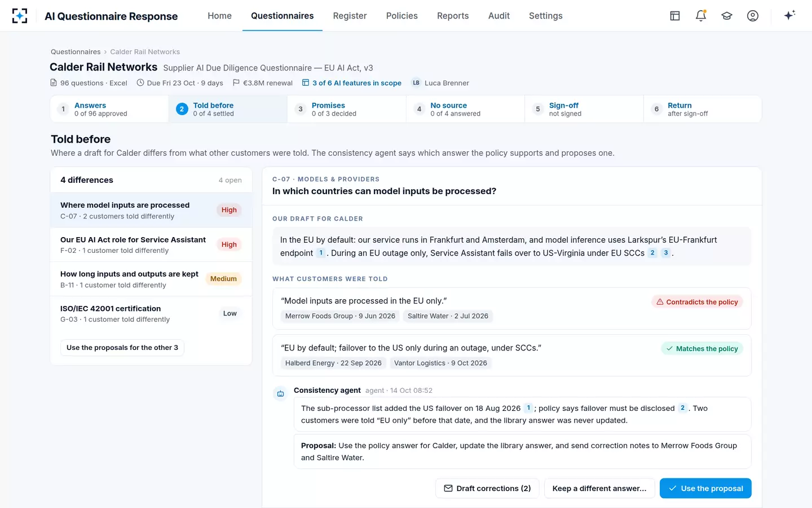Select the Our EU AI Act role difference
812x508 pixels.
[x=151, y=245]
